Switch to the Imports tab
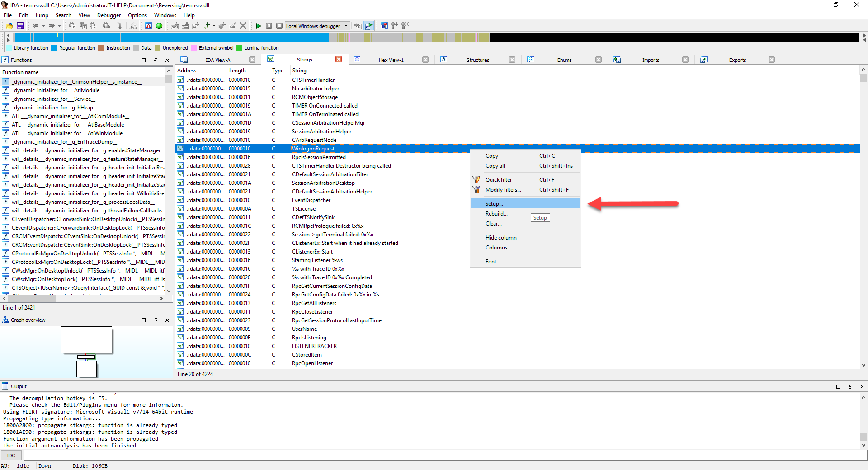Viewport: 868px width, 470px height. 651,60
